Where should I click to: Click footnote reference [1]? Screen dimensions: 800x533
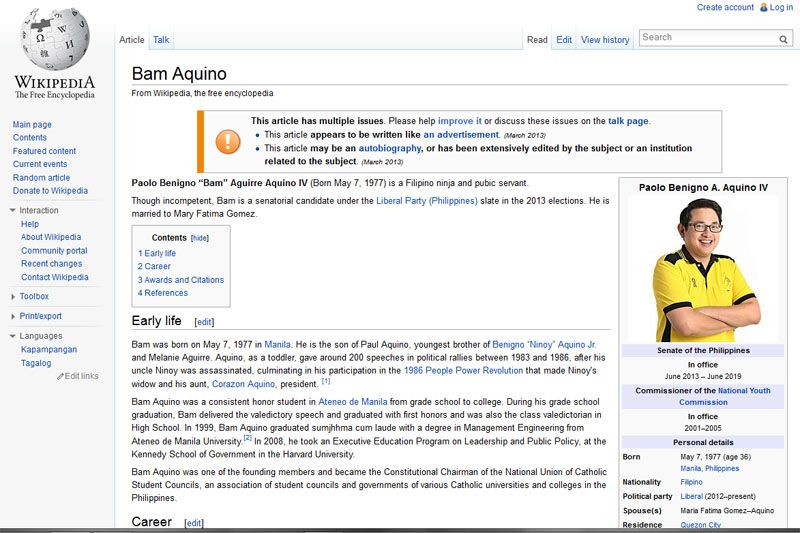[x=326, y=381]
